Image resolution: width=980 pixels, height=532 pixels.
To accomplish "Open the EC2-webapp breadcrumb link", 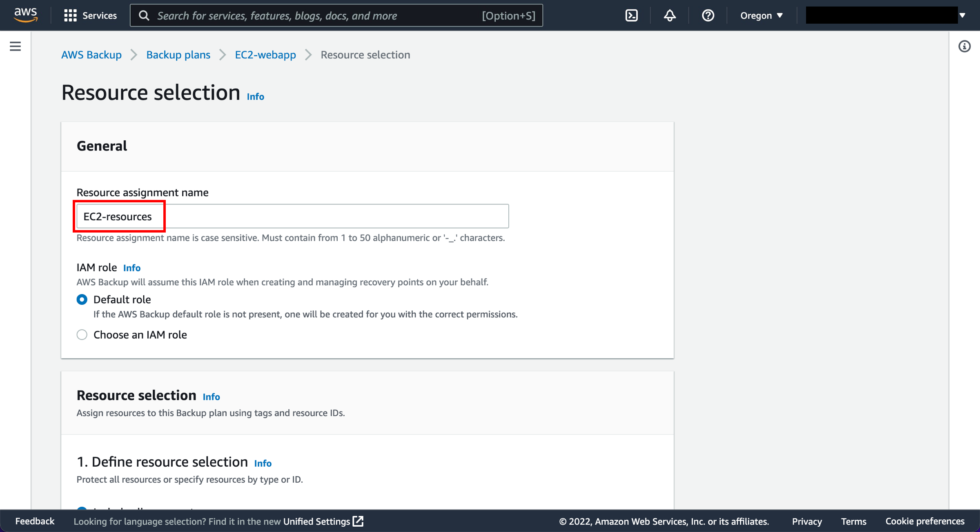I will [265, 55].
